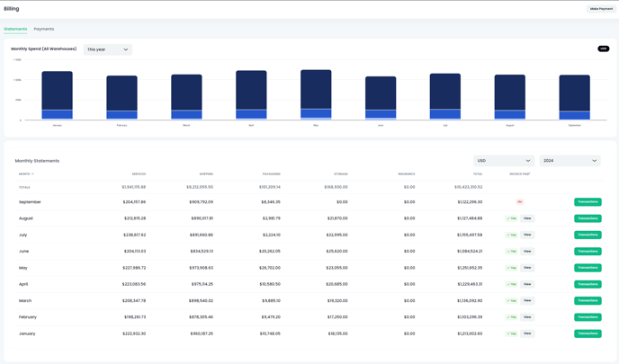Open the 'This year' period dropdown

point(107,49)
